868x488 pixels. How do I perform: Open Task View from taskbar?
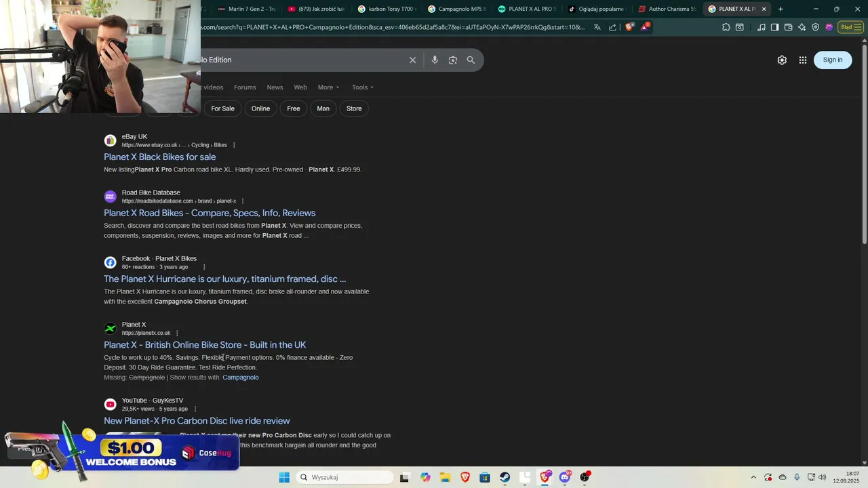[x=404, y=477]
